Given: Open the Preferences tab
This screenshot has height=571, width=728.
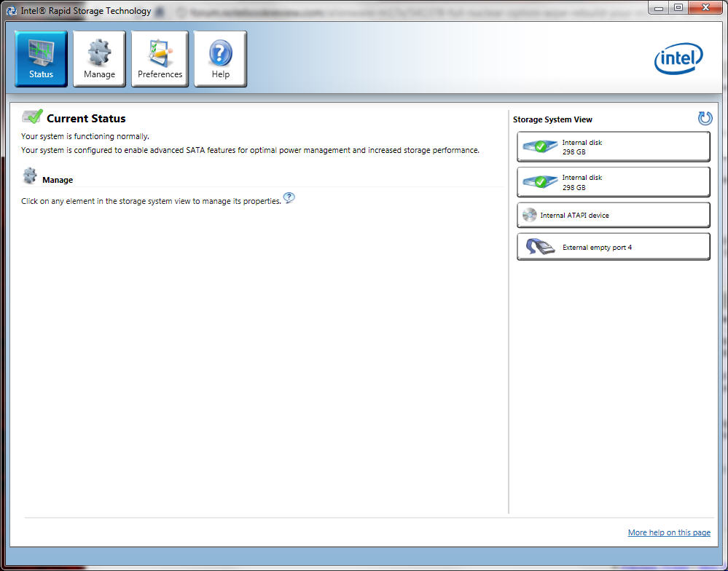Looking at the screenshot, I should (160, 59).
